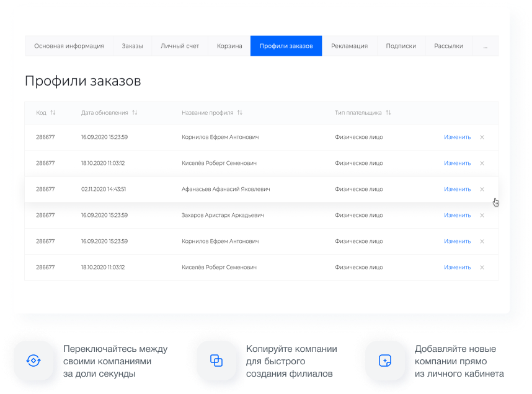Click the add new company sparkle icon

click(385, 361)
